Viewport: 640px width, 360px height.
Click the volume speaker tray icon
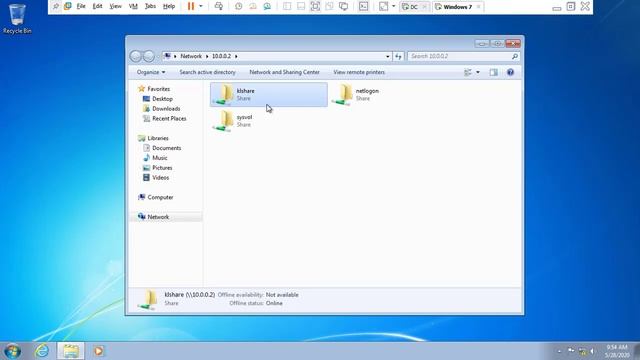point(592,351)
